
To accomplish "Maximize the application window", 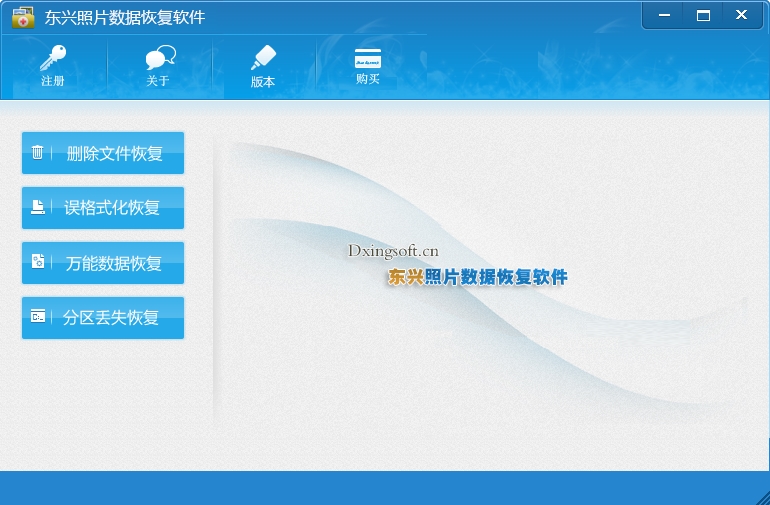I will [703, 15].
